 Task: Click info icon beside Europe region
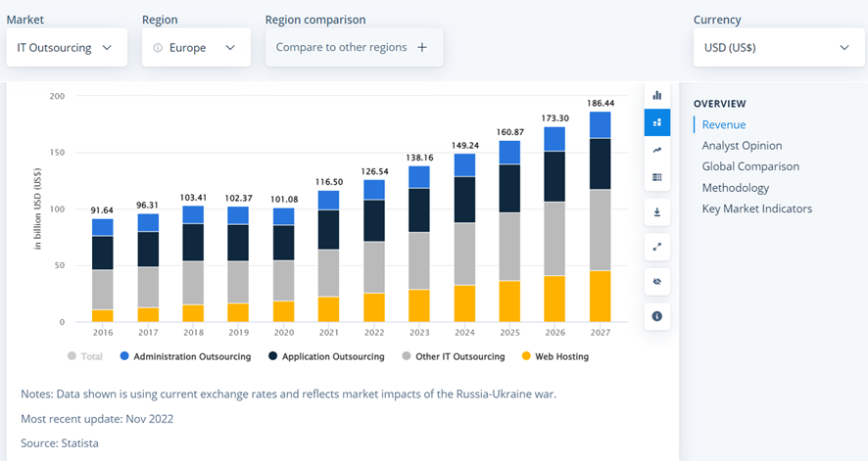tap(158, 48)
